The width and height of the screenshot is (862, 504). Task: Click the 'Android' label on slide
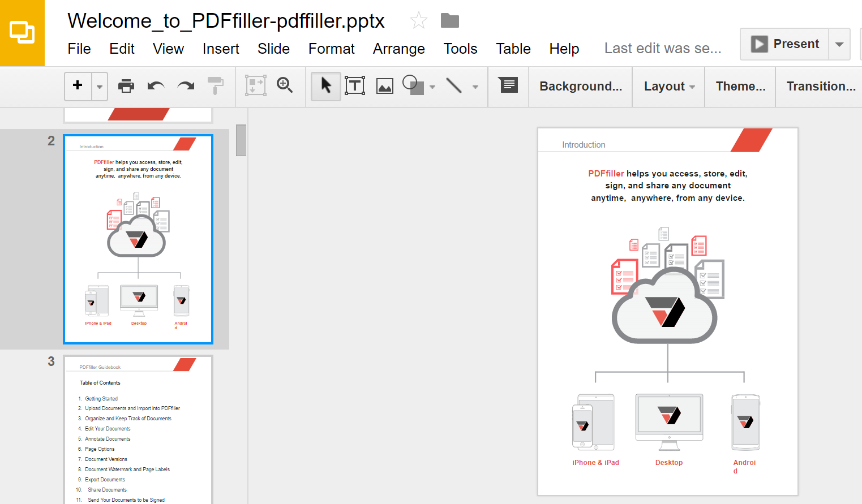744,466
